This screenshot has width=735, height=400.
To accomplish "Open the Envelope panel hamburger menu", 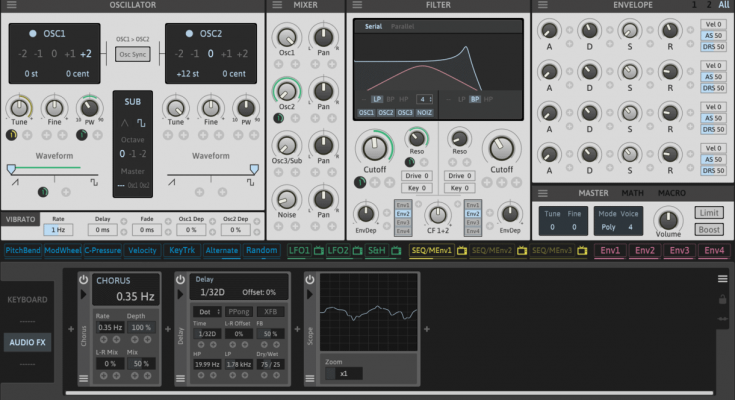I will 543,5.
